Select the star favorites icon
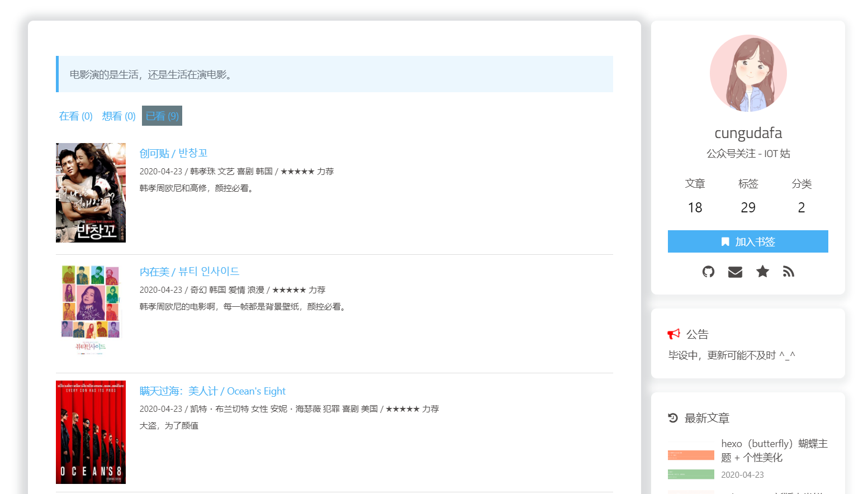Image resolution: width=868 pixels, height=494 pixels. click(762, 272)
